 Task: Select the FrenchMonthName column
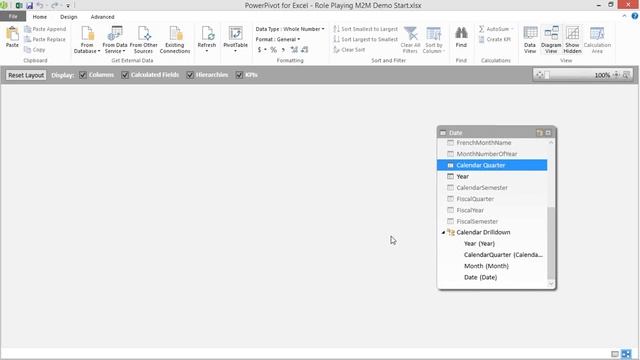tap(492, 142)
